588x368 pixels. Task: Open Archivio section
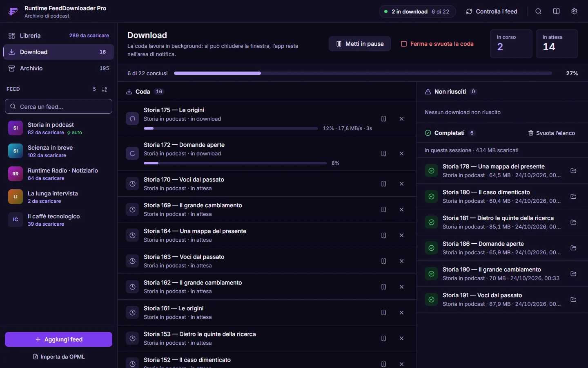[58, 68]
